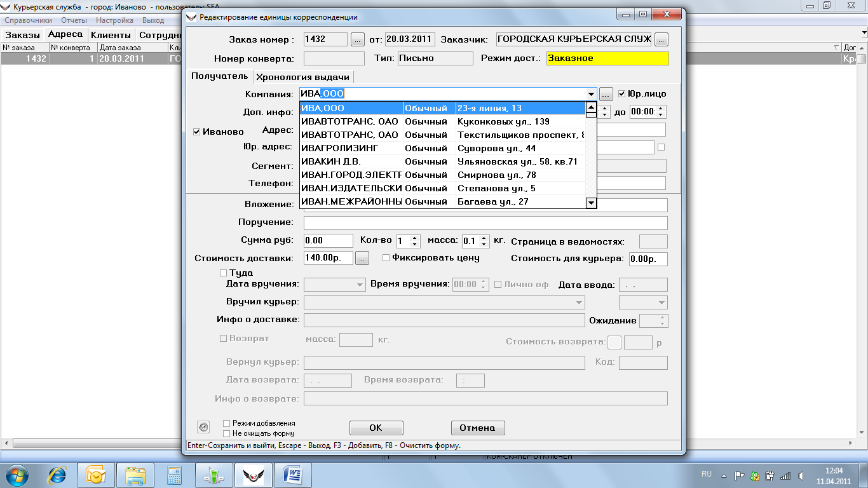This screenshot has width=868, height=488.
Task: Click the RU language indicator
Action: 706,475
